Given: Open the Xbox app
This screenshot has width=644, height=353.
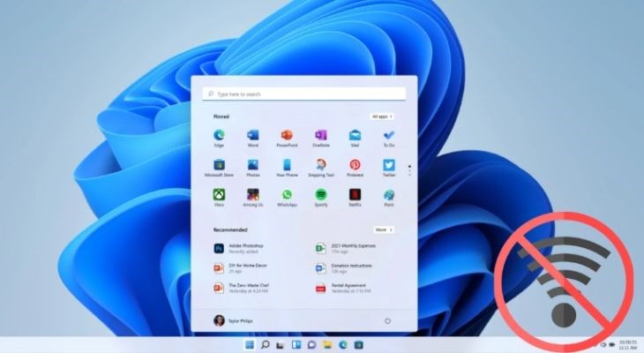Looking at the screenshot, I should 219,198.
